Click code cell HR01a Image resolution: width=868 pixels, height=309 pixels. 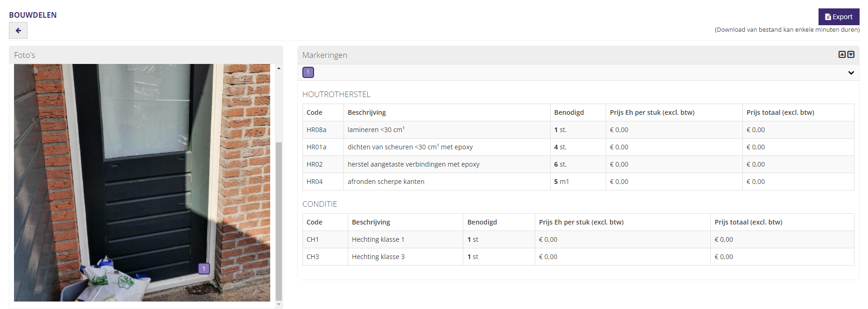pos(323,147)
